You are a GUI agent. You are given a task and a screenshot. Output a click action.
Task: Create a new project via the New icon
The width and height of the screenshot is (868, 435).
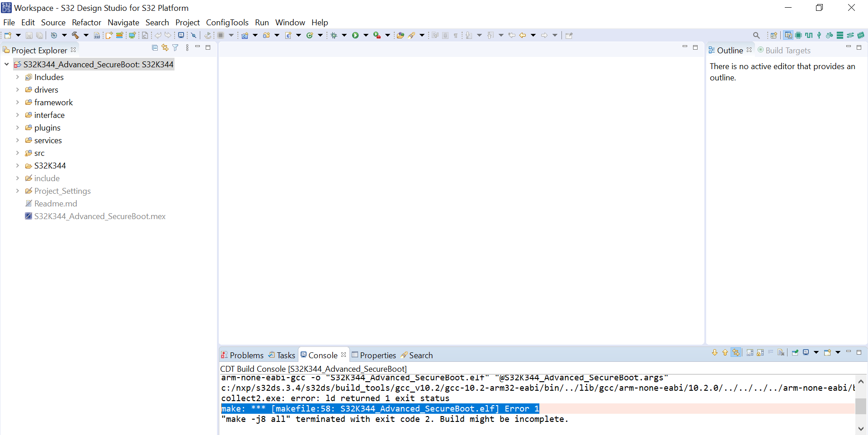7,35
